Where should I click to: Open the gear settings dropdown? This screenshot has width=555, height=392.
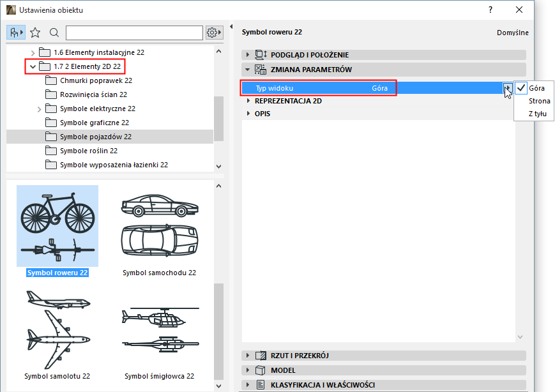pyautogui.click(x=214, y=33)
